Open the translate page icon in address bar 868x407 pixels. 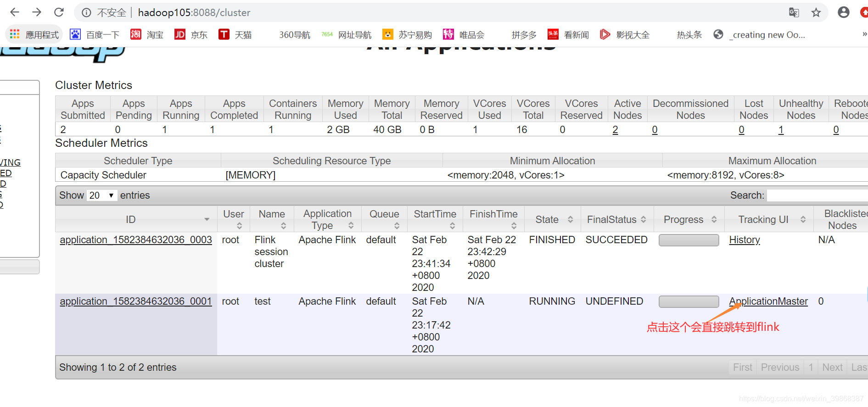[x=794, y=12]
